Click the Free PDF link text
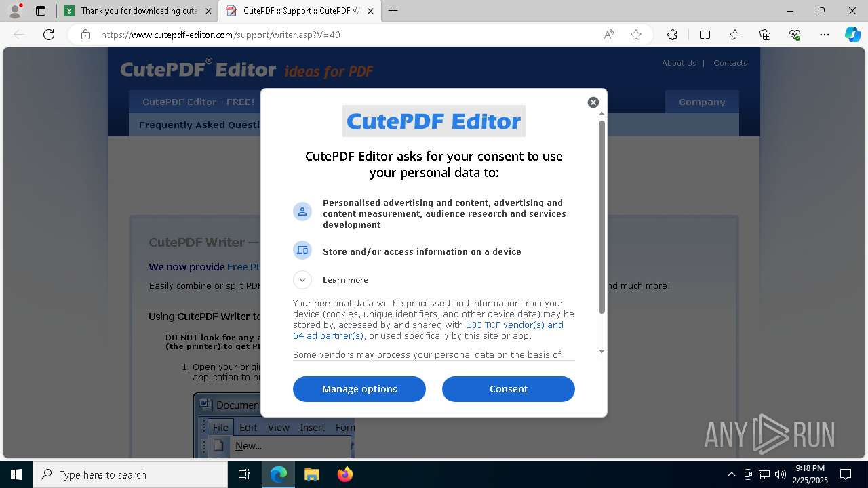868x488 pixels. (243, 267)
